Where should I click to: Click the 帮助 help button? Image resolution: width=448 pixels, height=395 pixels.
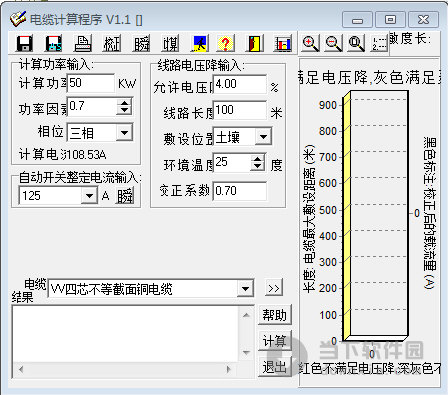(275, 315)
